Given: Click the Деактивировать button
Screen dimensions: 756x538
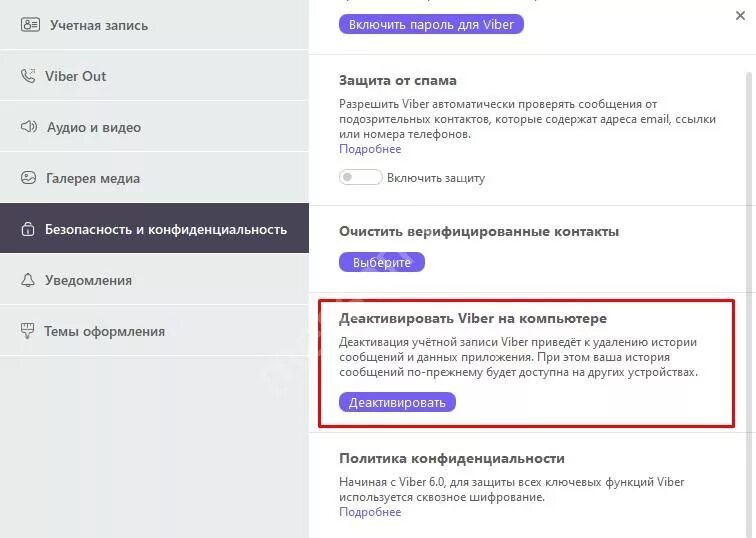Looking at the screenshot, I should pyautogui.click(x=397, y=402).
